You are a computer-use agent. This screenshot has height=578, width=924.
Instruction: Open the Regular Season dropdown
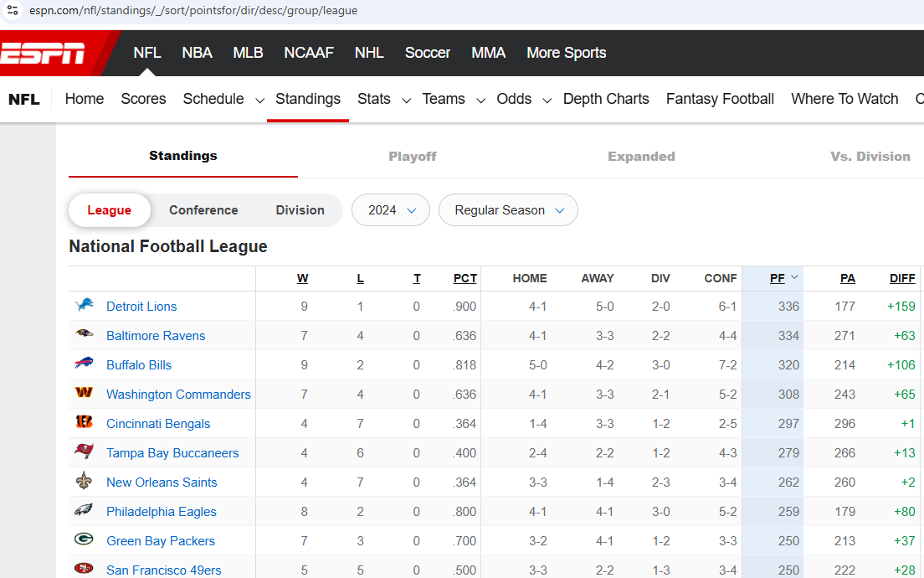point(508,210)
